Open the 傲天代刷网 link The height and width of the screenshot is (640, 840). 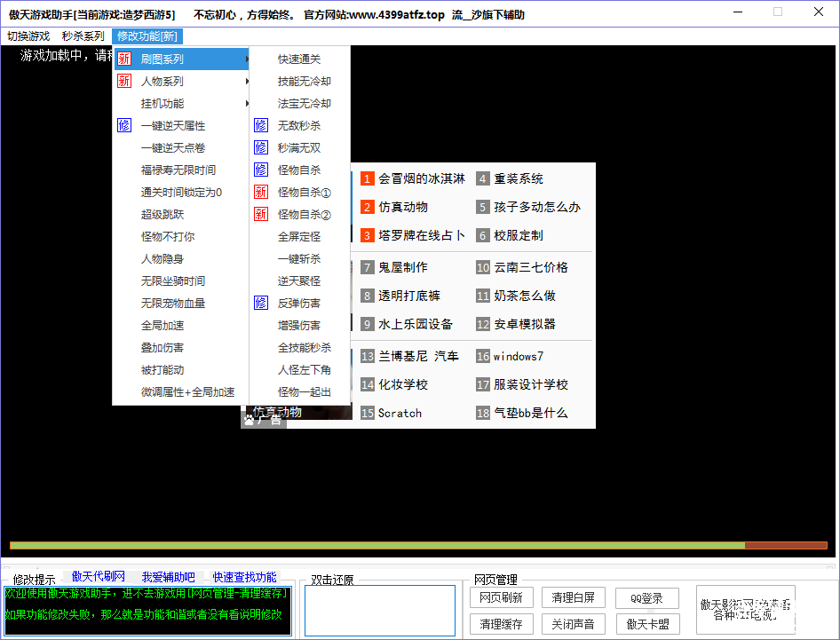point(99,577)
